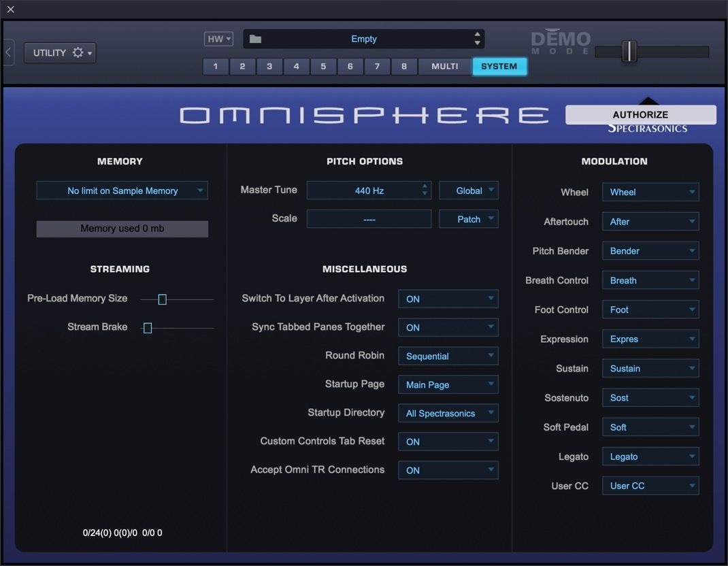The height and width of the screenshot is (566, 728).
Task: Toggle Switch To Layer After Activation setting
Action: (x=448, y=299)
